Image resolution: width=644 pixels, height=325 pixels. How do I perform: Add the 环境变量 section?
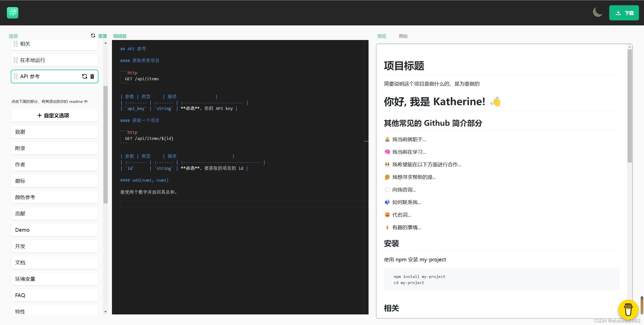tap(54, 279)
